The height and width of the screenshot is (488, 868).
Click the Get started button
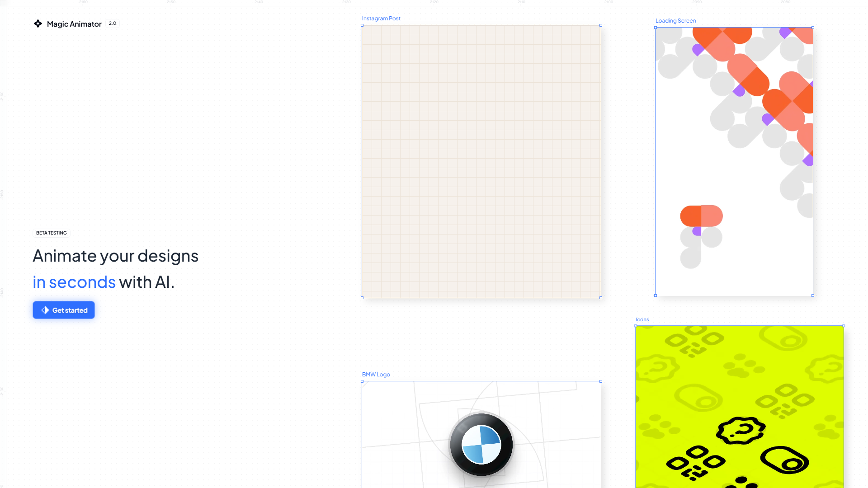pos(64,310)
